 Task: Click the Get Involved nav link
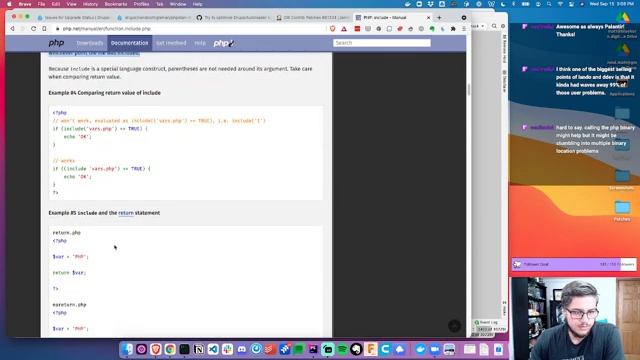pos(171,43)
